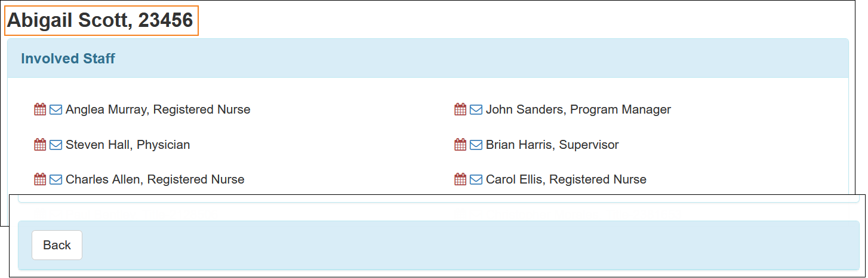Click email icon beside Anglea Murray

[56, 109]
